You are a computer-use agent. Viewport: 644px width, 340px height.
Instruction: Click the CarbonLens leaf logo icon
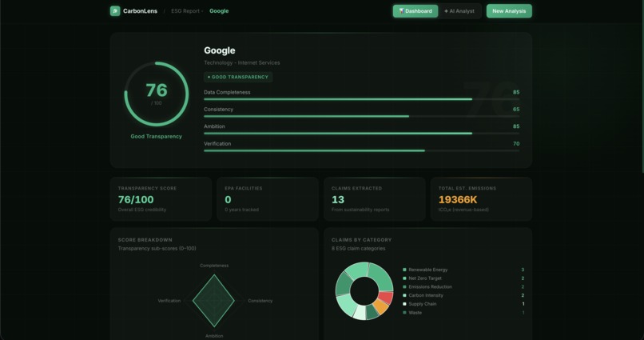(x=115, y=11)
